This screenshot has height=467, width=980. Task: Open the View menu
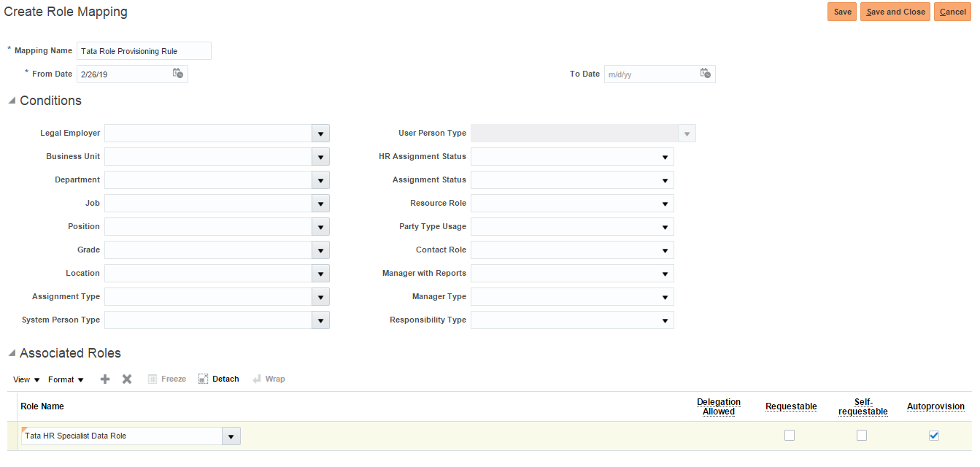coord(26,379)
